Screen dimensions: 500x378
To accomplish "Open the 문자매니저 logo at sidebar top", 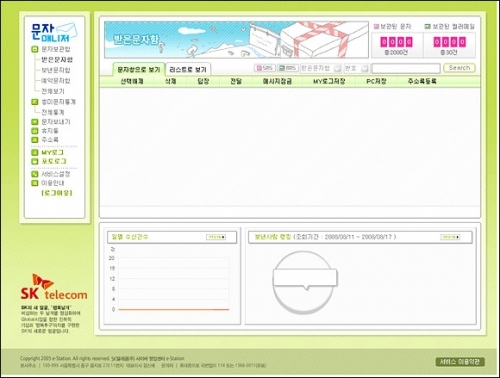I will [x=54, y=32].
